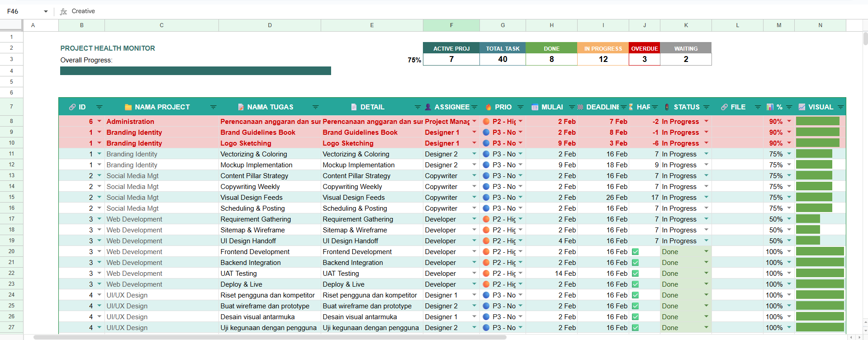
Task: Open status dropdown for Logo Sketching row
Action: (x=706, y=143)
